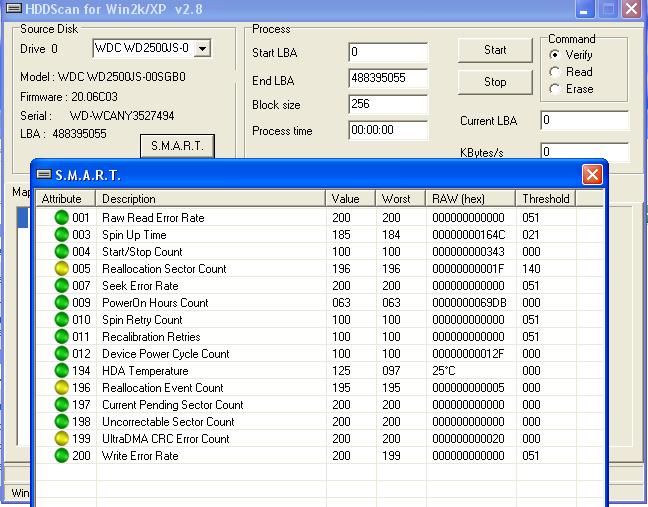Click the KBytes/s field

(585, 151)
